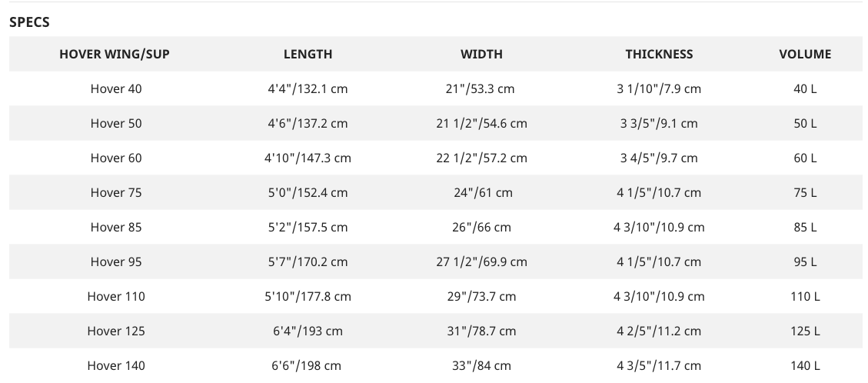This screenshot has height=383, width=868.
Task: Select the Hover 110 model name
Action: [x=115, y=296]
